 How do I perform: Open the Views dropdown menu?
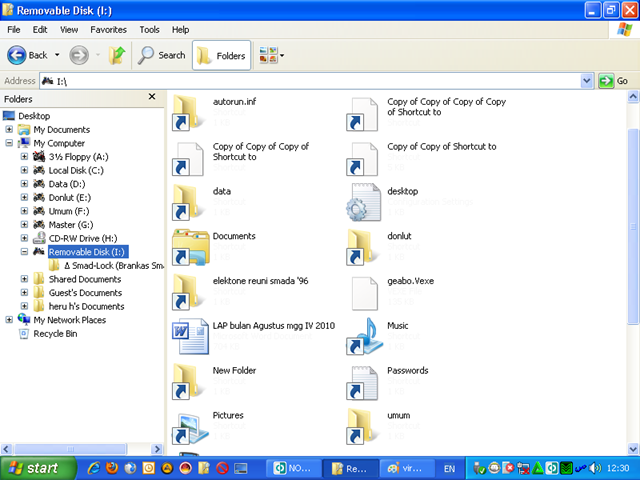(270, 56)
